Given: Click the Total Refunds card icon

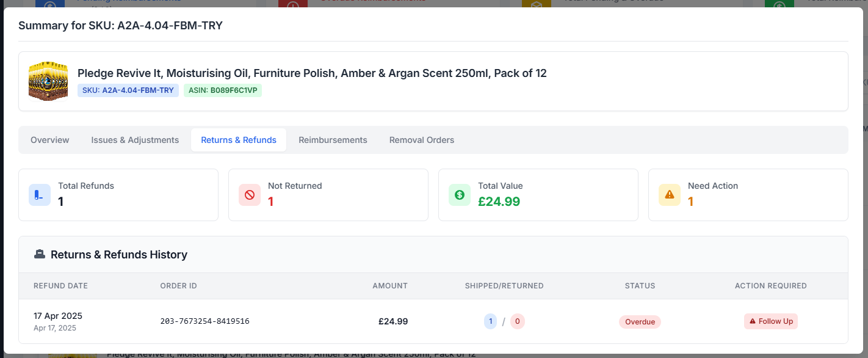Looking at the screenshot, I should (40, 195).
